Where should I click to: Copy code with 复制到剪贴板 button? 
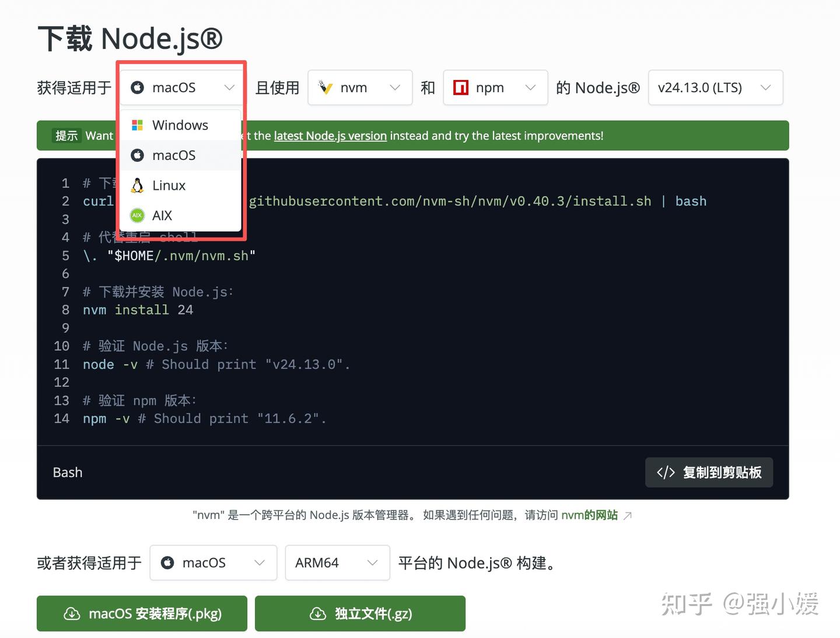[709, 472]
